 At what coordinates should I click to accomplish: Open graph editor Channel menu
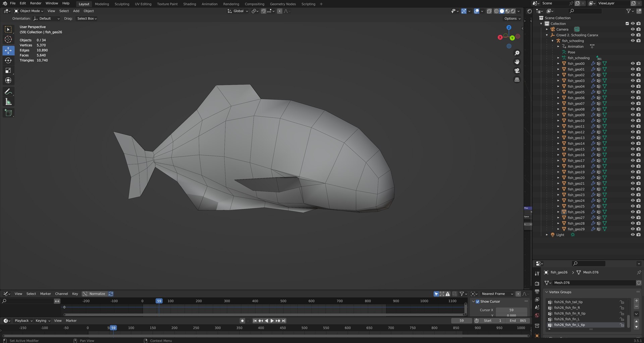(61, 294)
